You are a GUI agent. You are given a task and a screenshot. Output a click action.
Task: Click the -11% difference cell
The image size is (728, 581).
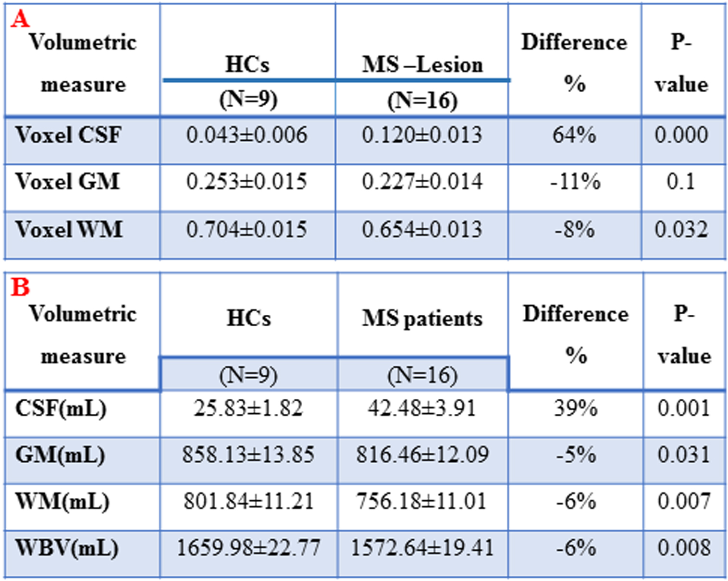575,182
